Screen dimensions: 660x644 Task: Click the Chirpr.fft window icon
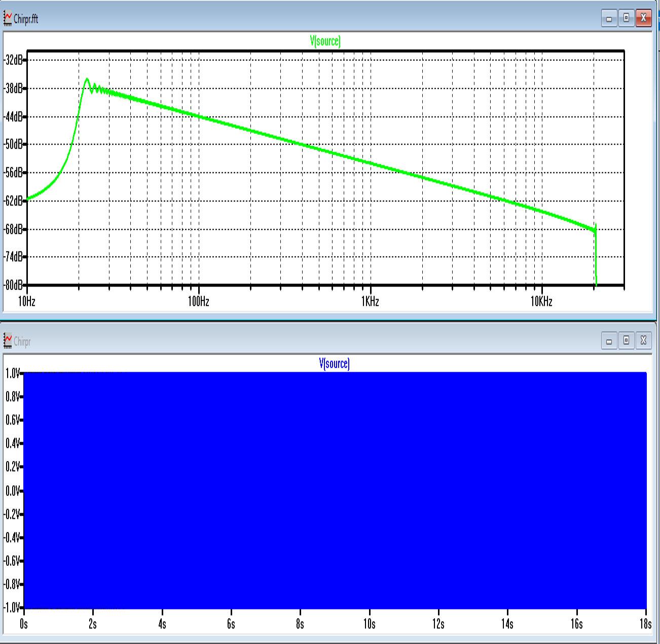[8, 19]
